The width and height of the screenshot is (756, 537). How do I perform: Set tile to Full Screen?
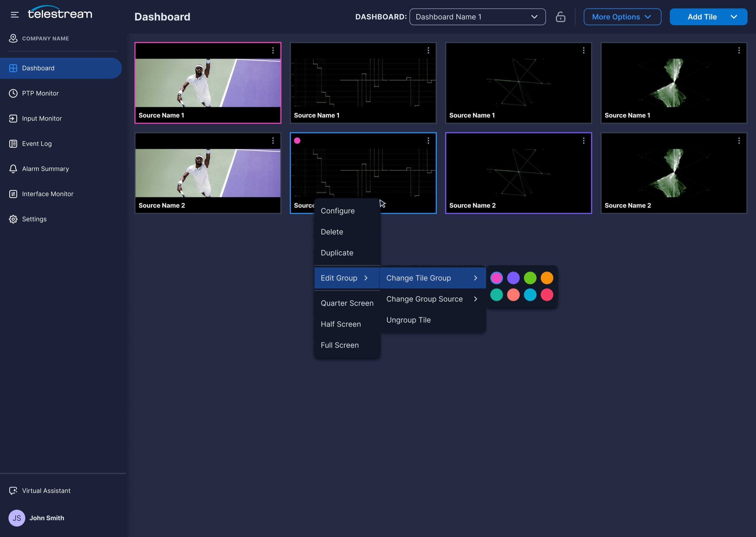[x=347, y=345]
